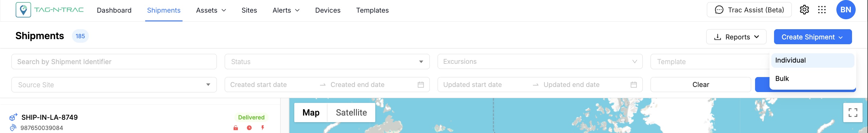Click the shipment box icon beside SHIP-IN-LA-8749
The image size is (868, 133).
point(13,117)
